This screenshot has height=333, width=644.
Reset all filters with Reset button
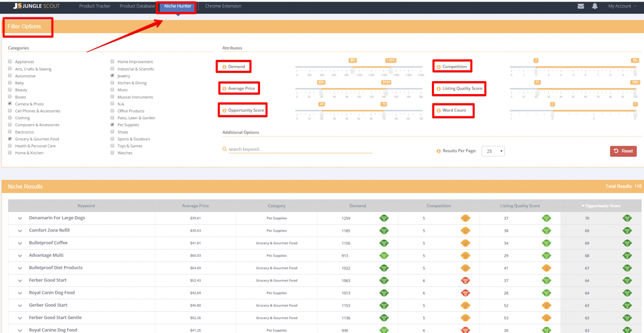click(623, 151)
